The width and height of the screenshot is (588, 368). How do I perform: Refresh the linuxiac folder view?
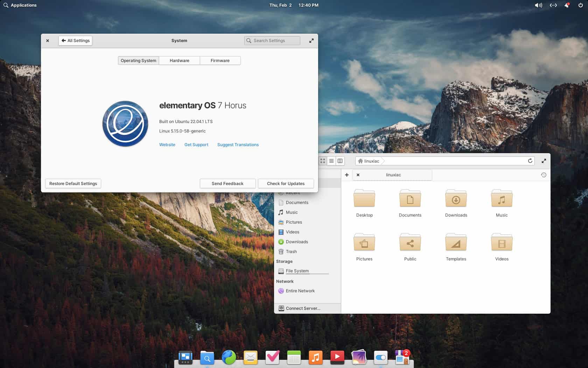530,161
